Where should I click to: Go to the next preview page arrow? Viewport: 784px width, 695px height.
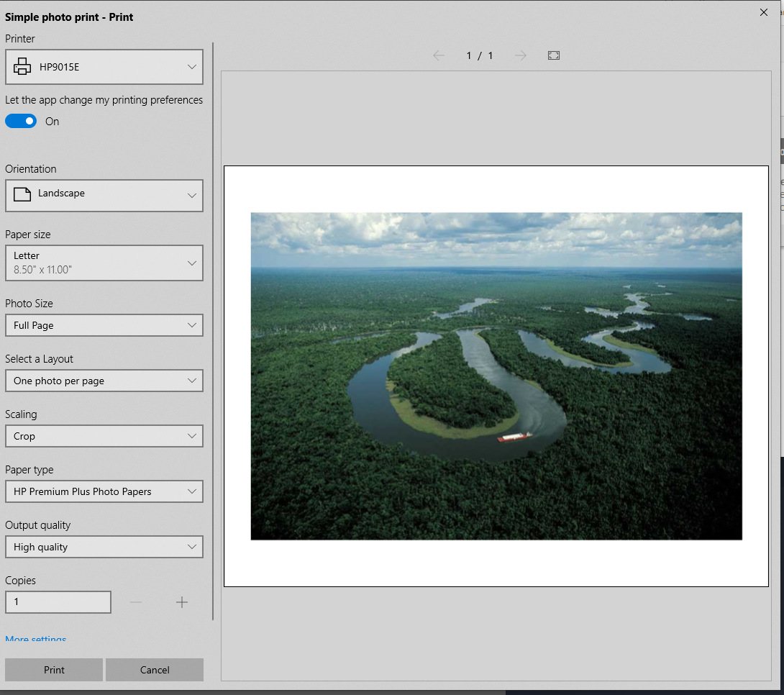[x=521, y=55]
